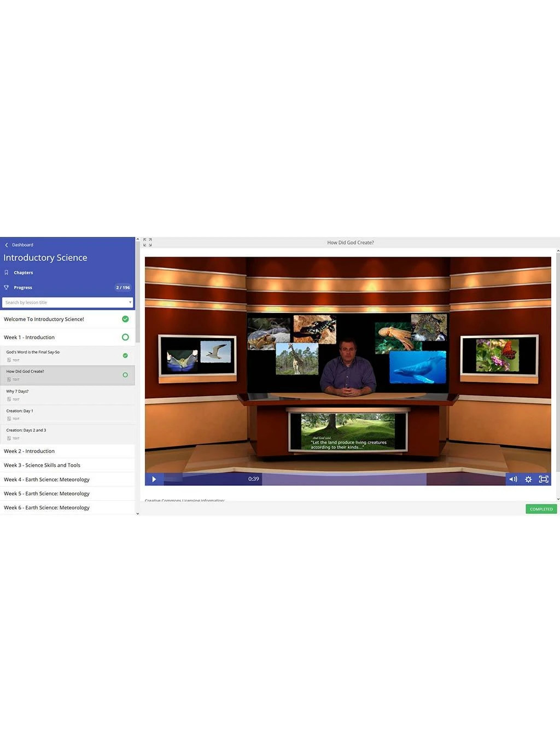Image resolution: width=560 pixels, height=753 pixels.
Task: Expand Week 6 - Earth Science: Meteorology
Action: [x=67, y=508]
